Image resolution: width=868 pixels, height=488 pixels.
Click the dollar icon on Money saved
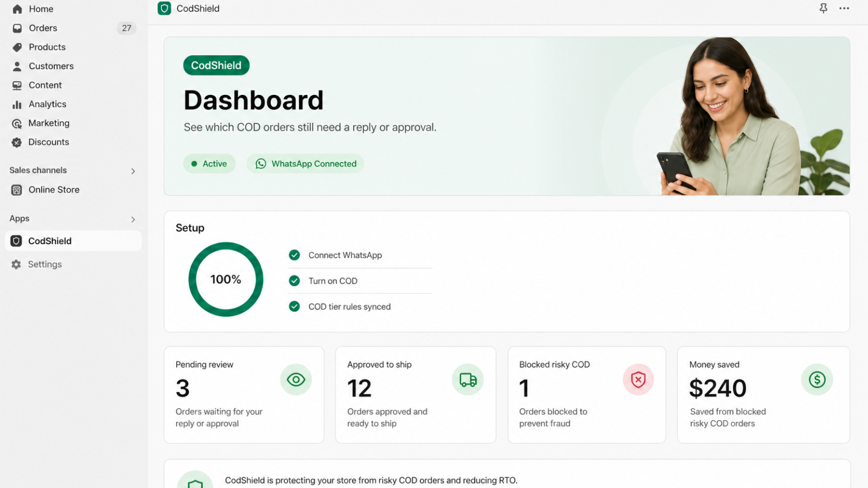coord(817,380)
